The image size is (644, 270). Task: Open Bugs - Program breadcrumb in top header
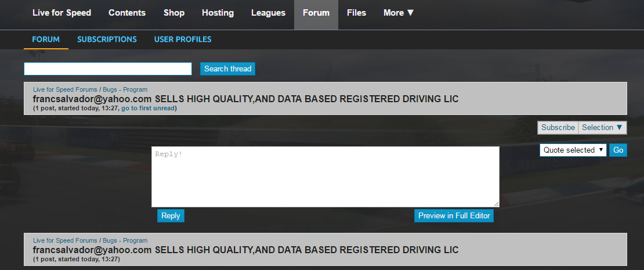pos(125,89)
